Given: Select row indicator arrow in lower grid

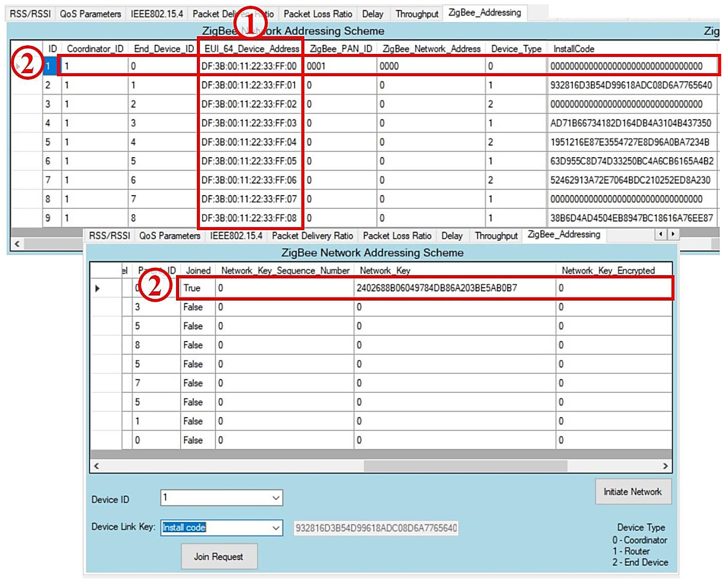Looking at the screenshot, I should click(97, 288).
